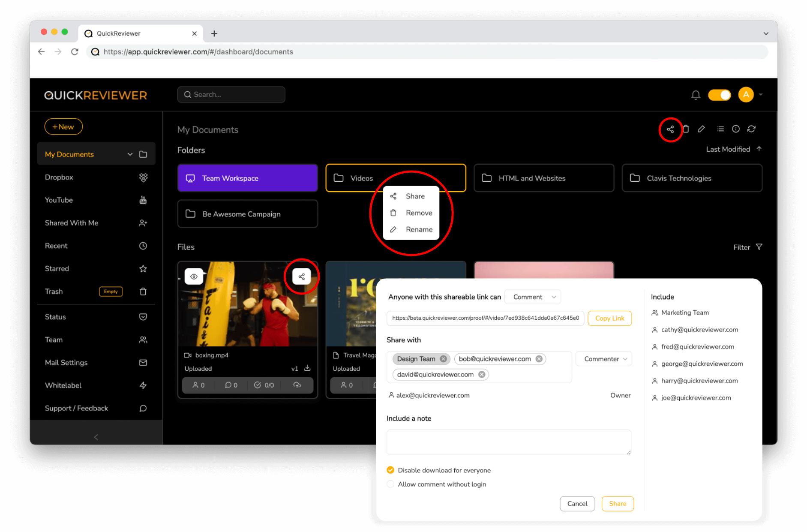The width and height of the screenshot is (807, 532).
Task: Click the Share button in dialog
Action: (x=618, y=504)
